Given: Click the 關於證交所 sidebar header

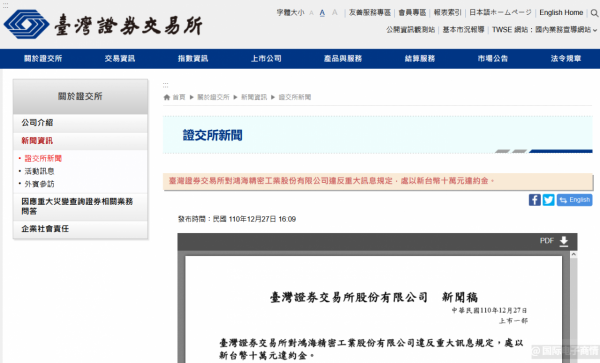Looking at the screenshot, I should [x=80, y=96].
